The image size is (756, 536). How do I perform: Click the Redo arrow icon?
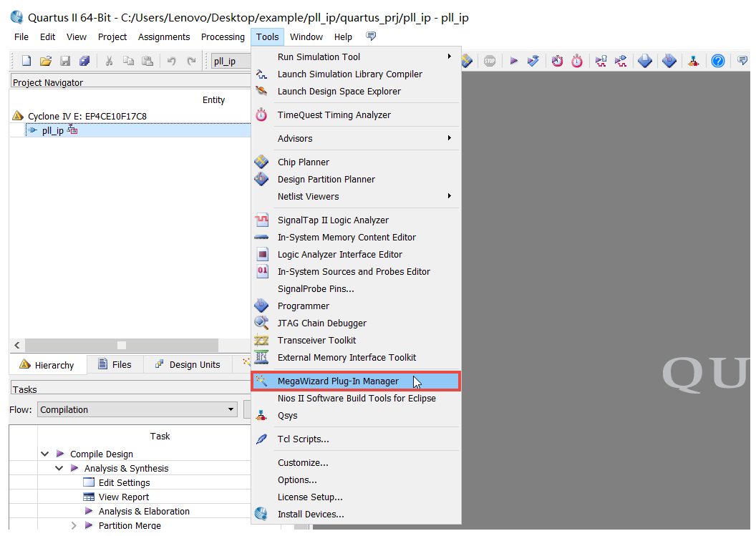click(x=191, y=61)
